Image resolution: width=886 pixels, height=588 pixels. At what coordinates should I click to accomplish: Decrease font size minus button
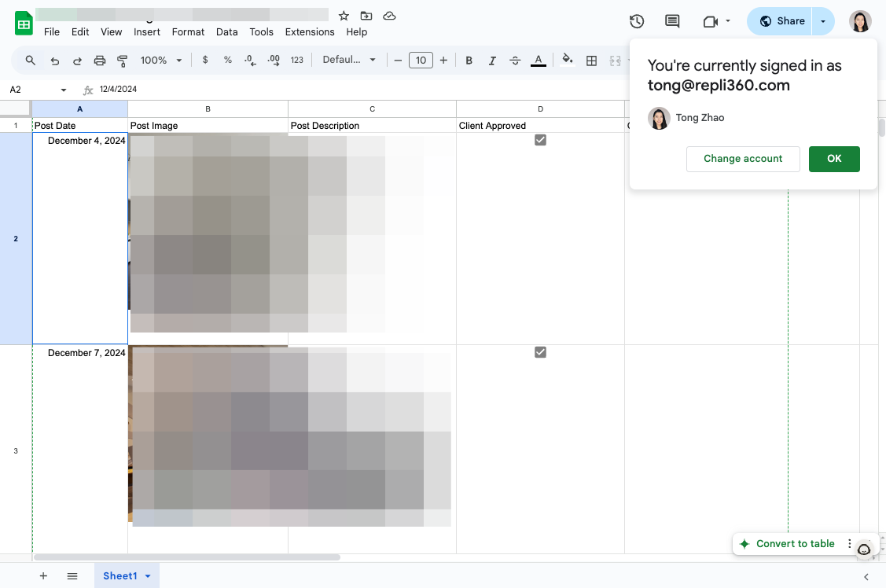(x=398, y=61)
